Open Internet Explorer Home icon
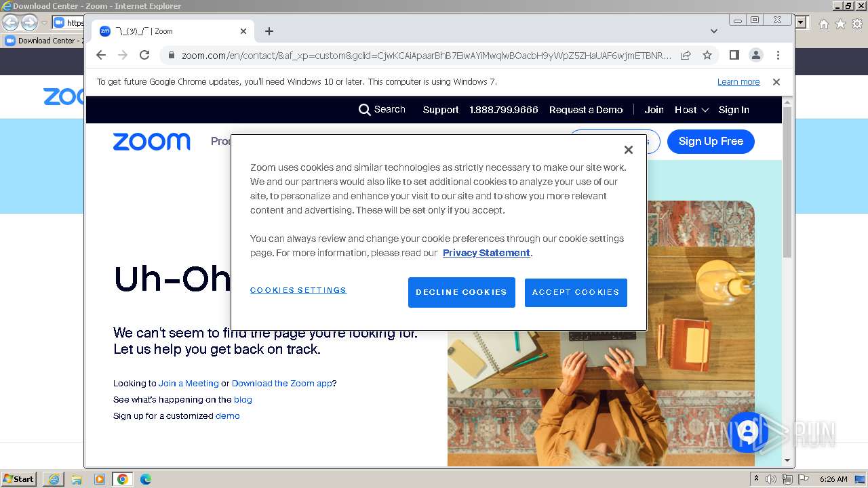This screenshot has width=868, height=488. [x=824, y=24]
